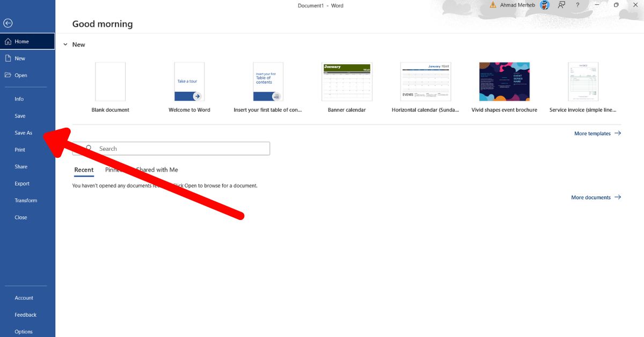
Task: Click the account warning triangle icon
Action: tap(493, 5)
